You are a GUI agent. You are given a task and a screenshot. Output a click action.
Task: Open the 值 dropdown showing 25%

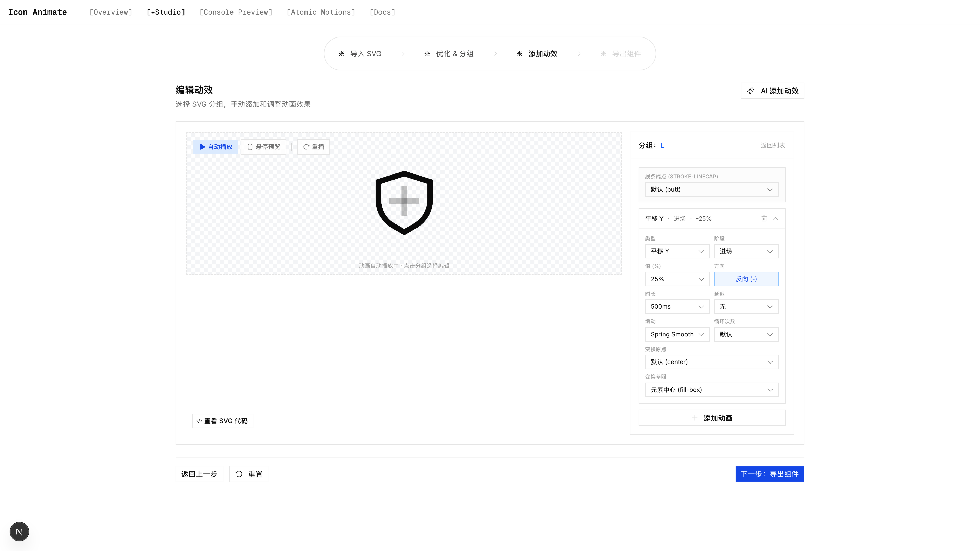click(x=677, y=279)
